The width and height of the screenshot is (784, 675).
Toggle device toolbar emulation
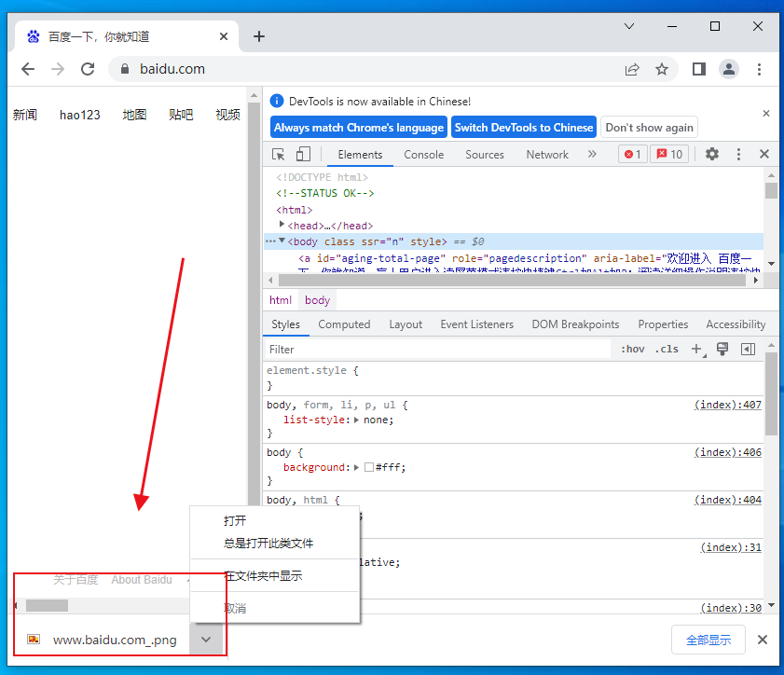coord(303,154)
